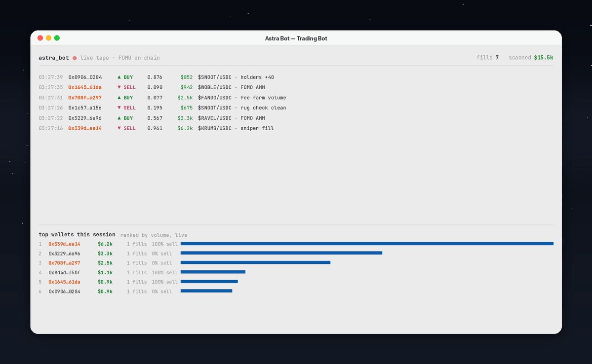Screen dimensions: 592x364
Task: Select the $KRUMB/USDC pair
Action: coord(215,128)
